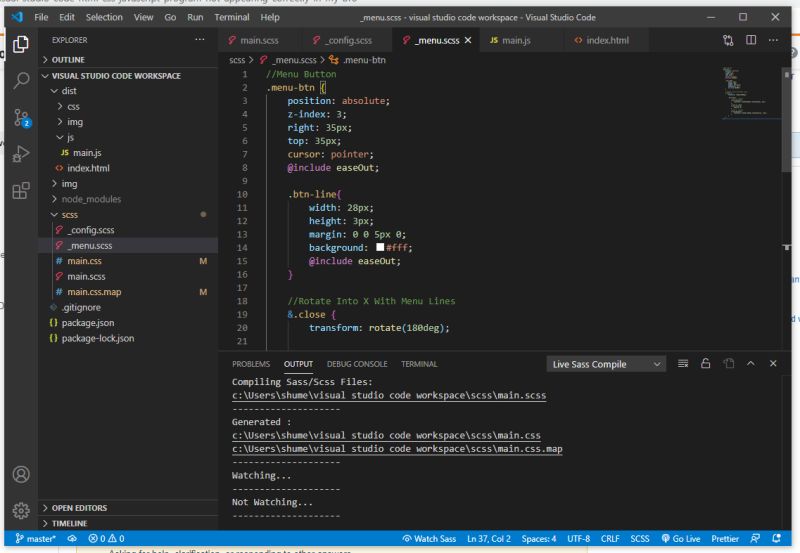Switch to TERMINAL panel tab
Image resolution: width=800 pixels, height=553 pixels.
click(x=419, y=364)
